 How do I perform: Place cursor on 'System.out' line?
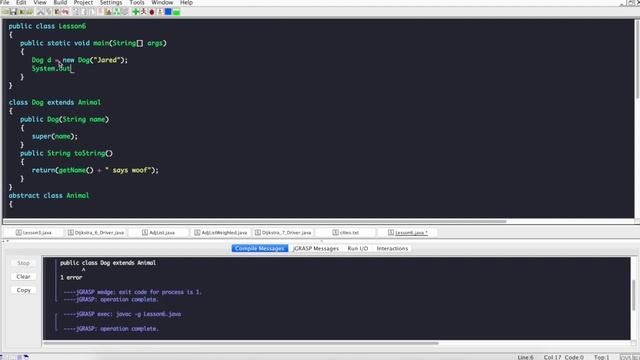point(51,69)
